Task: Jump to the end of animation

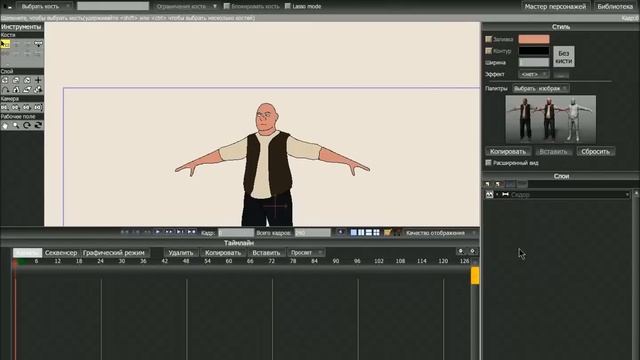Action: pos(191,232)
